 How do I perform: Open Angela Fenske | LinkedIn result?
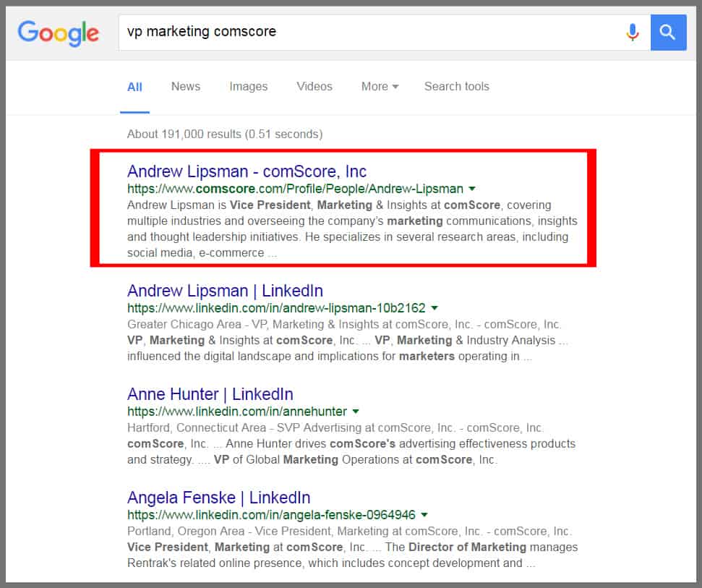[x=218, y=498]
